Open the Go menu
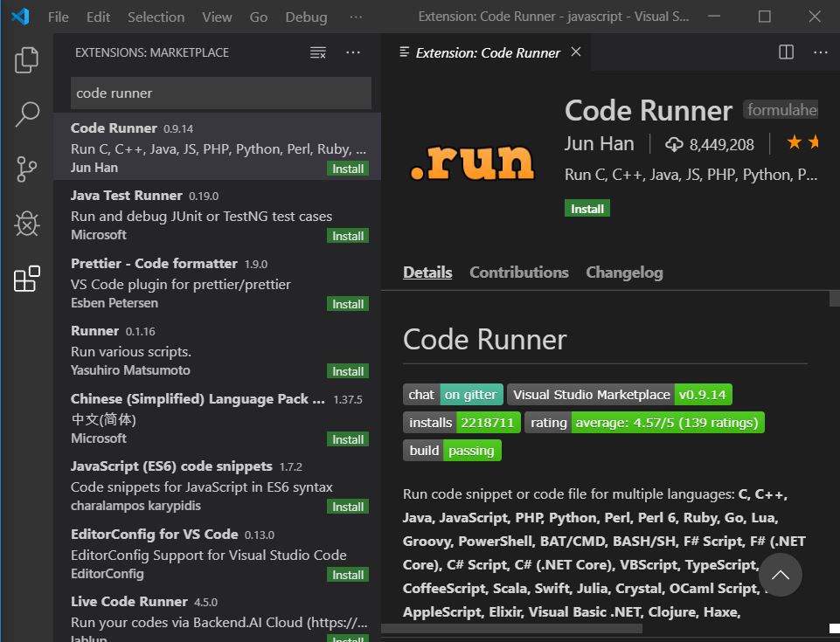This screenshot has height=642, width=840. 258,17
